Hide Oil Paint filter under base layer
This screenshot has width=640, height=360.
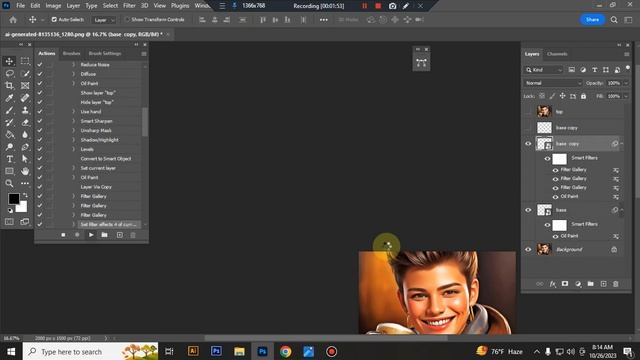click(556, 236)
